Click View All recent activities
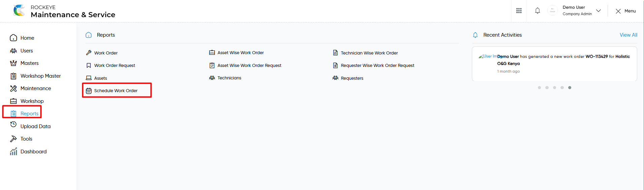The image size is (644, 190). tap(629, 35)
